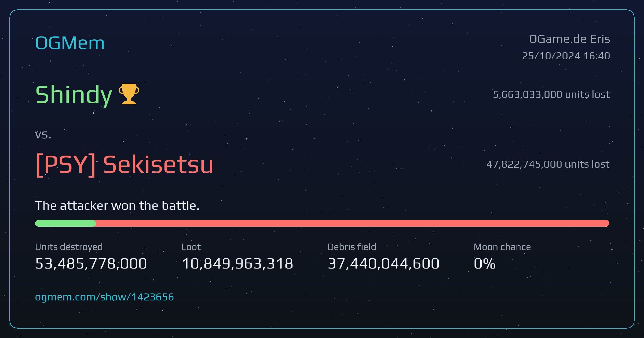Click the green portion of the loss bar
Viewport: 644px width, 338px height.
pos(65,223)
